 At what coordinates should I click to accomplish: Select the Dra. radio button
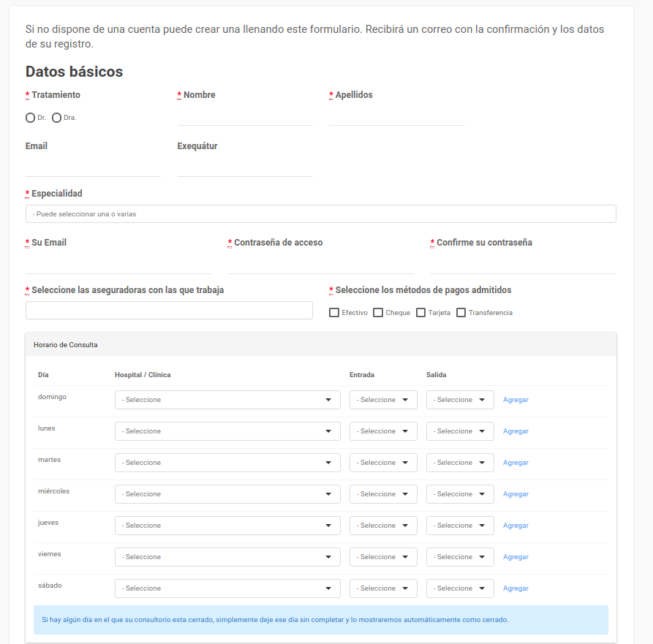56,118
